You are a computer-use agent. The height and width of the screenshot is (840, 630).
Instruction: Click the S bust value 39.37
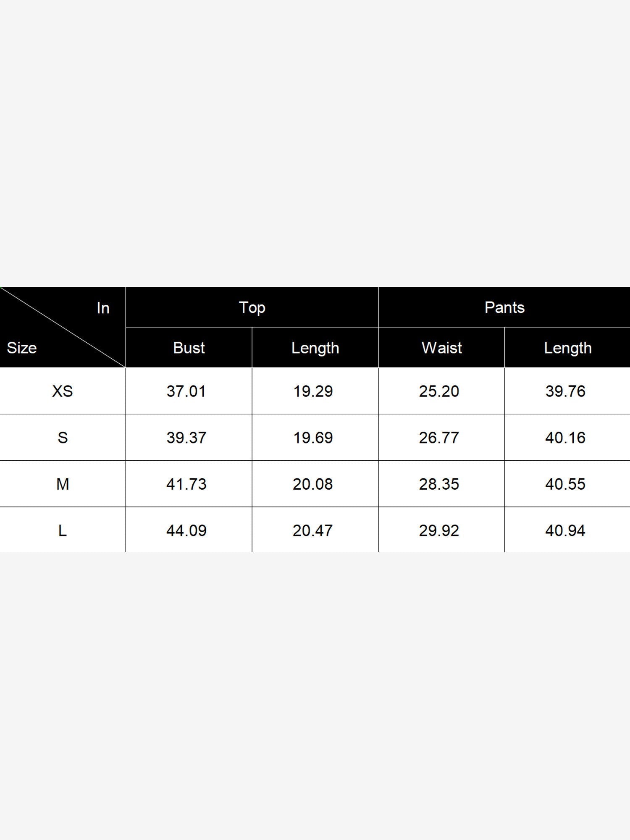[x=186, y=438]
